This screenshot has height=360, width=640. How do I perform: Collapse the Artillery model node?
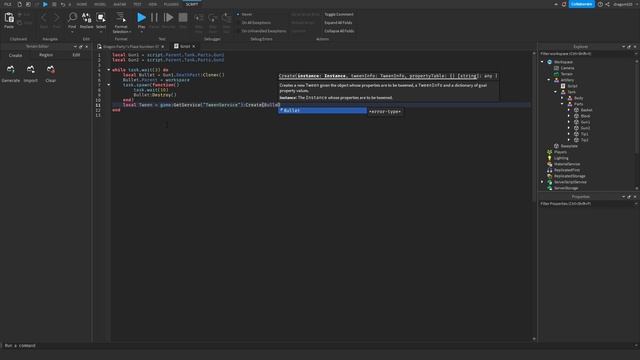(x=549, y=80)
